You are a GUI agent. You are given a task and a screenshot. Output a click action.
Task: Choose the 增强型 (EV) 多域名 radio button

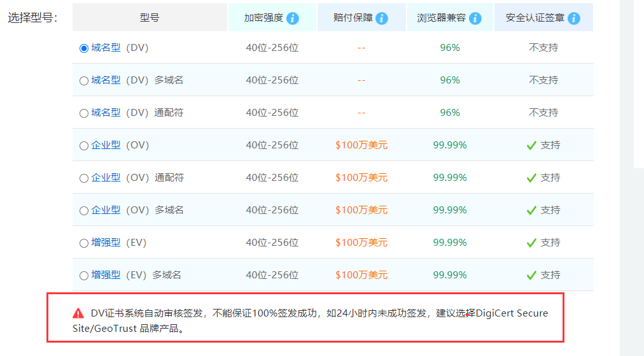pyautogui.click(x=84, y=276)
